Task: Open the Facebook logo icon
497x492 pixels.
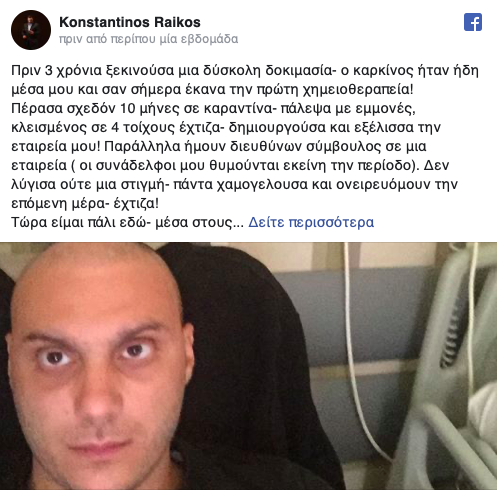Action: point(473,22)
